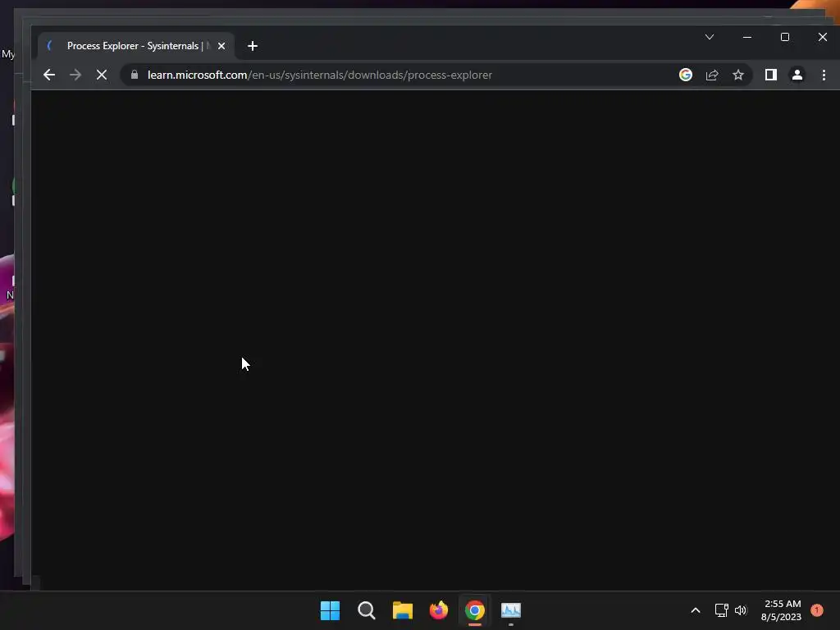Select the Process Explorer - Sysinternals tab
840x630 pixels.
(136, 46)
